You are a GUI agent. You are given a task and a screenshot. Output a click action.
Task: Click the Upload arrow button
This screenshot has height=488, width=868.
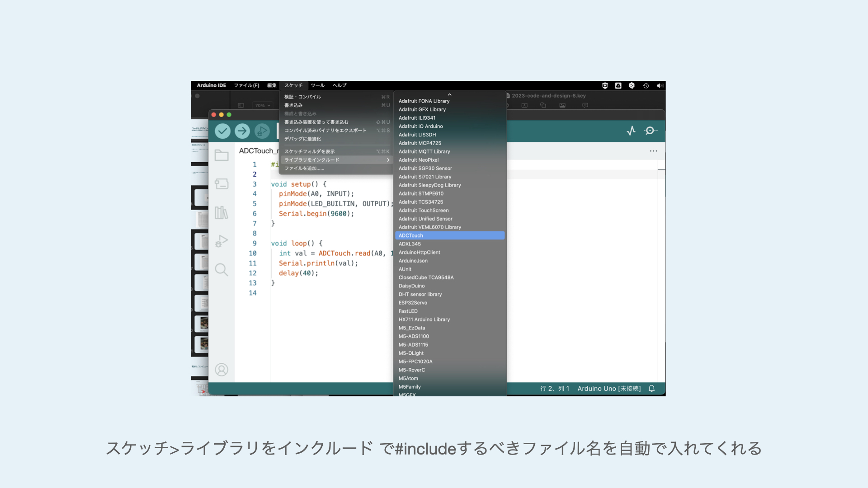(x=242, y=131)
